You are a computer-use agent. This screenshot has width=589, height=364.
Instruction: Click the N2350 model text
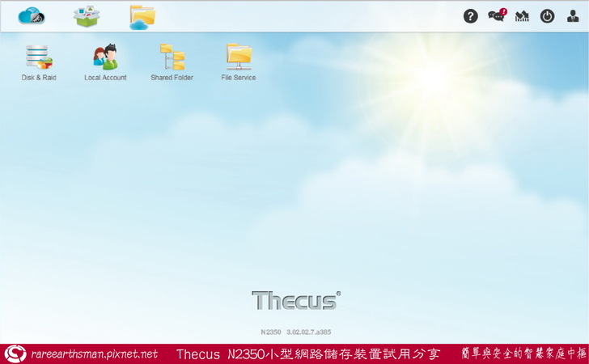tap(271, 332)
